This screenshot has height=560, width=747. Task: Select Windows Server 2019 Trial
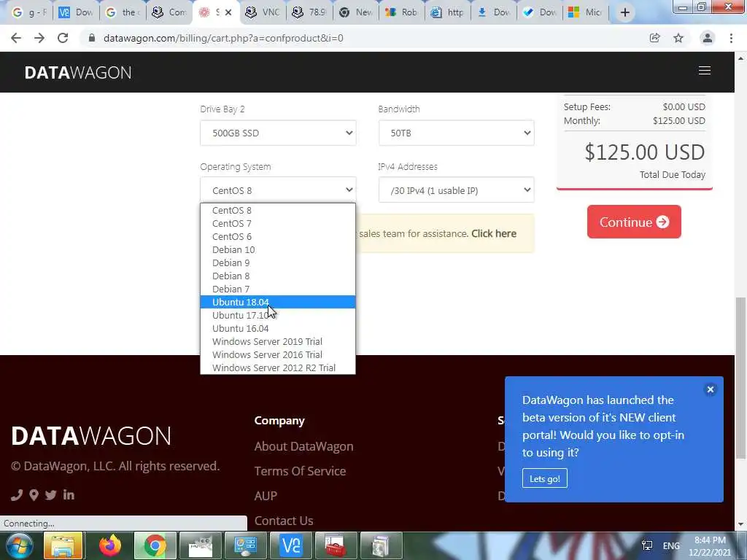tap(278, 341)
